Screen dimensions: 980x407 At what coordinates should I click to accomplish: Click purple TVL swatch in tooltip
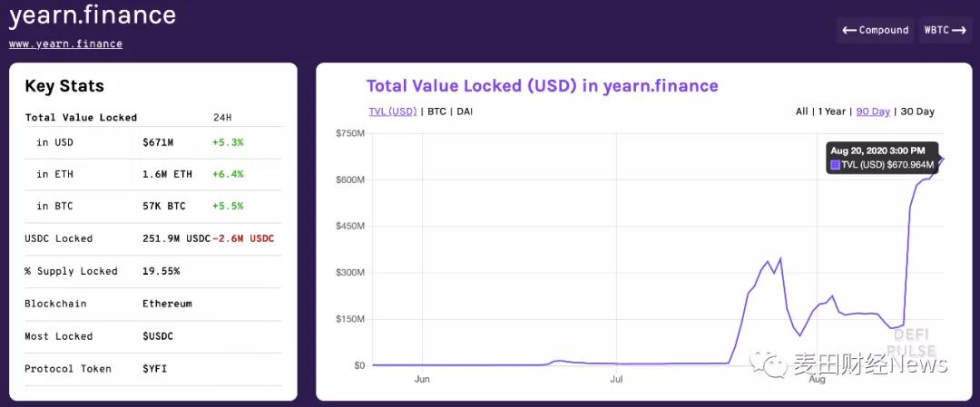[835, 165]
